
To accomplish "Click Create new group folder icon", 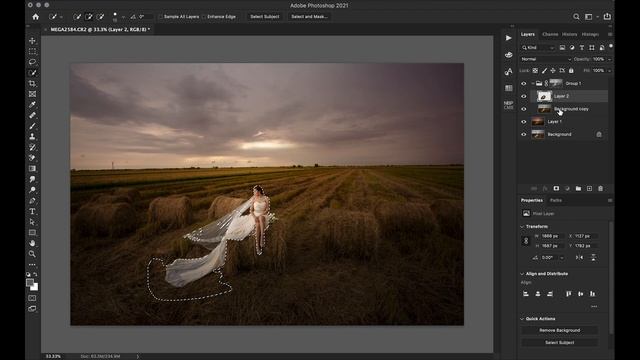I will pos(578,189).
